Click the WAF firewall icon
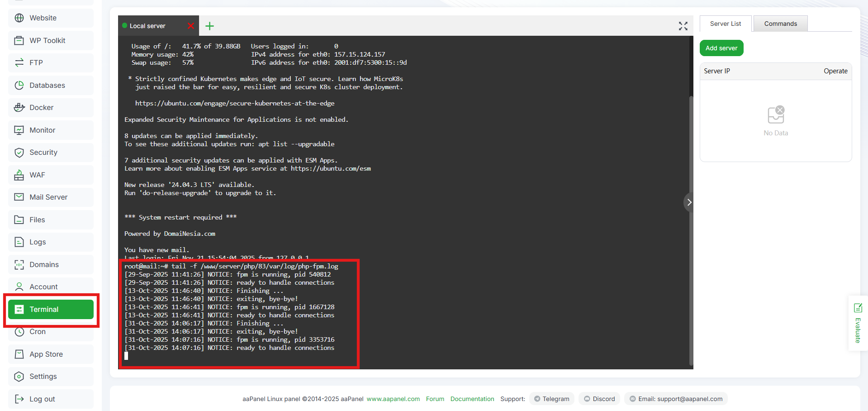 click(x=19, y=175)
